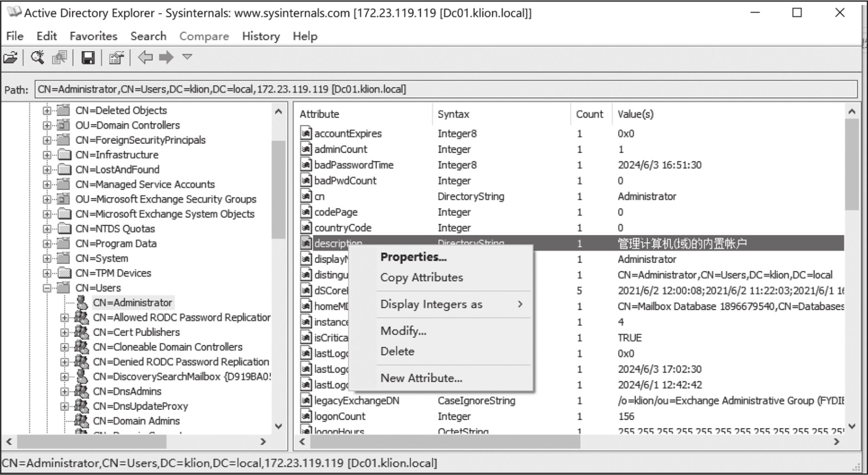868x475 pixels.
Task: Open history dropdown arrow in toolbar
Action: [187, 57]
